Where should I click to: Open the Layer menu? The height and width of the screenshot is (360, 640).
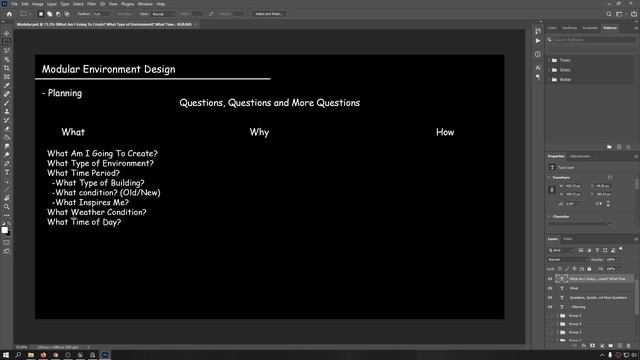coord(52,4)
